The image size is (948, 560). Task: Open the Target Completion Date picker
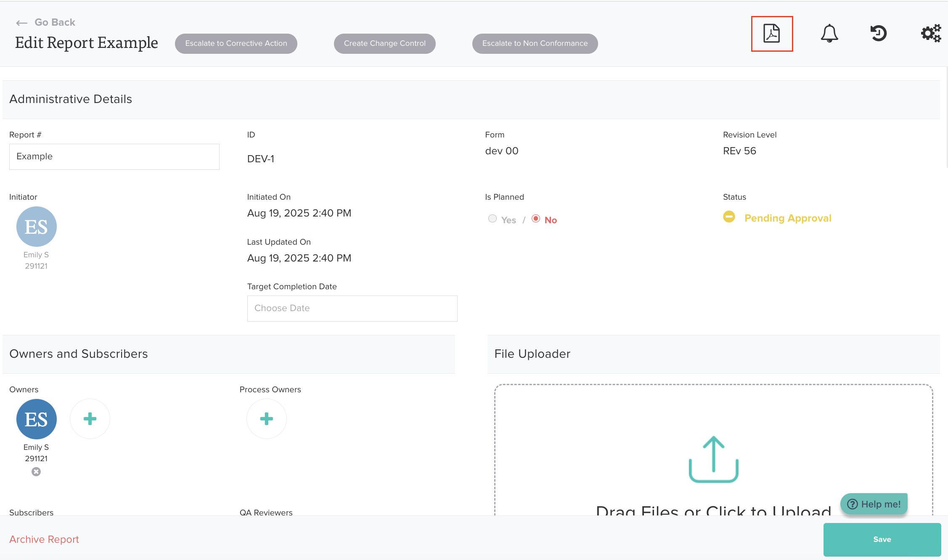[352, 308]
